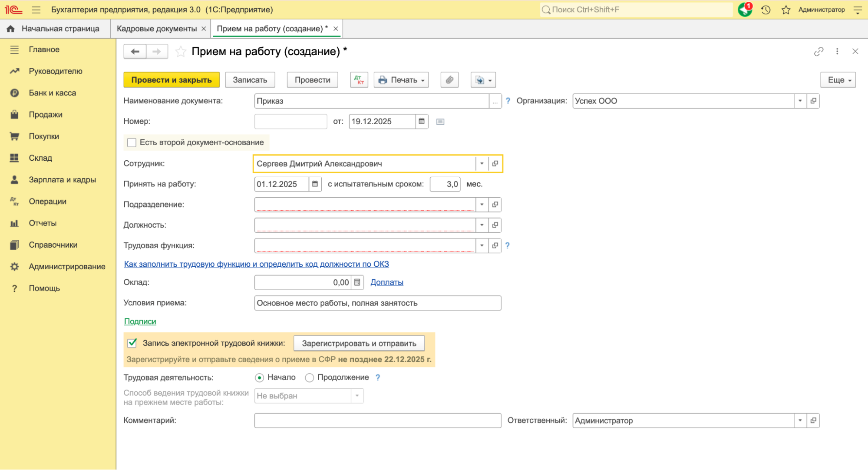Viewport: 868px width, 470px height.
Task: Open history clock icon in title bar
Action: 766,10
